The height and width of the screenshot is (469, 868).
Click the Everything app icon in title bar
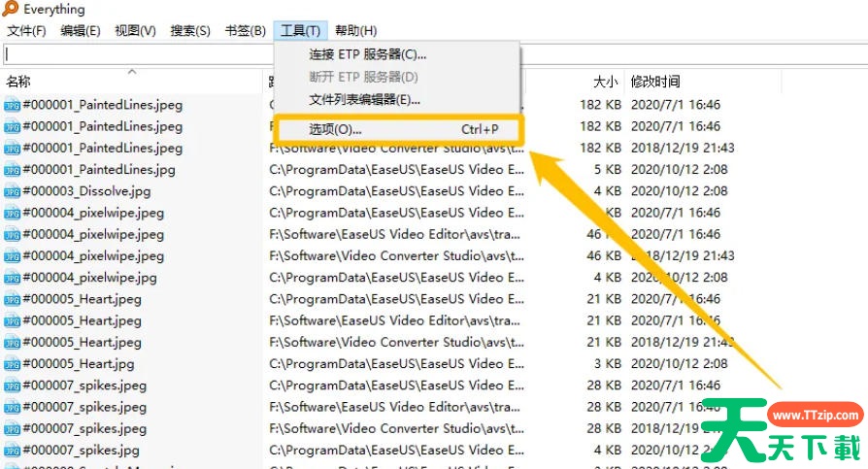pos(10,10)
